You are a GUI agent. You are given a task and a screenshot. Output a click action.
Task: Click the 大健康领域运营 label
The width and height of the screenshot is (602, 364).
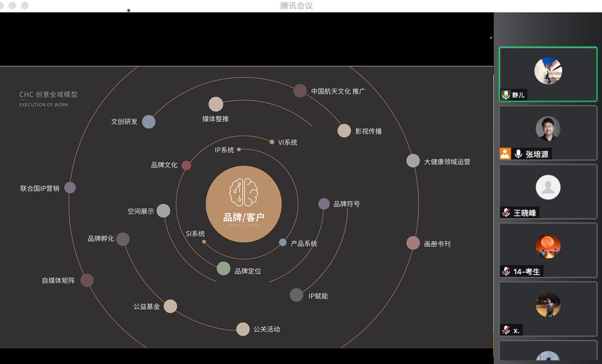(x=447, y=162)
